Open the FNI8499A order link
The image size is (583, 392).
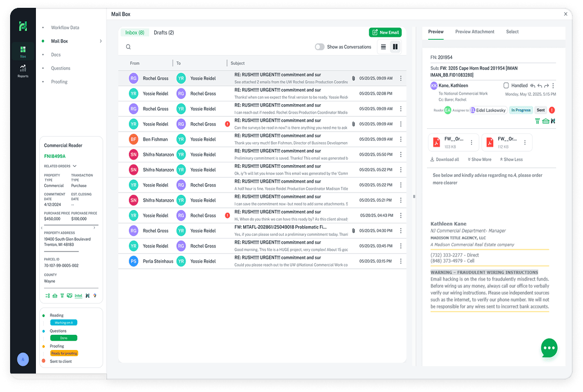click(x=55, y=156)
